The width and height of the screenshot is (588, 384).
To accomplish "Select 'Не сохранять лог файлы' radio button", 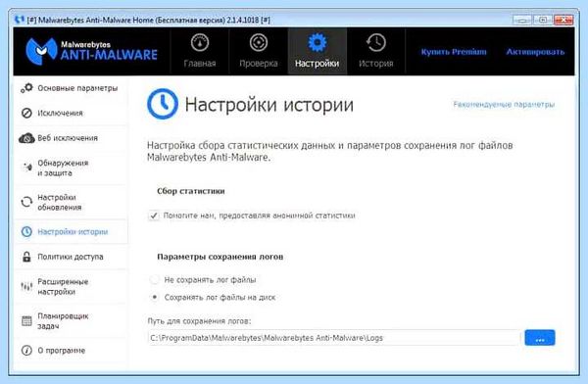I will pyautogui.click(x=154, y=280).
